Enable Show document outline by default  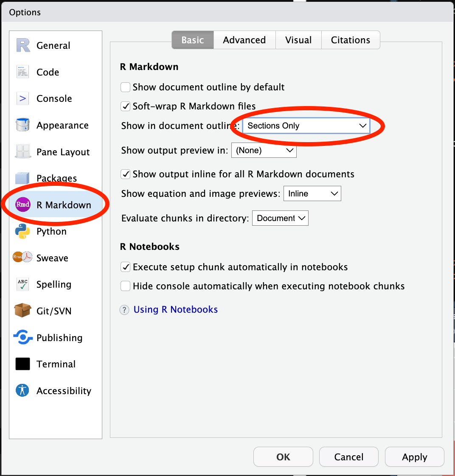126,87
